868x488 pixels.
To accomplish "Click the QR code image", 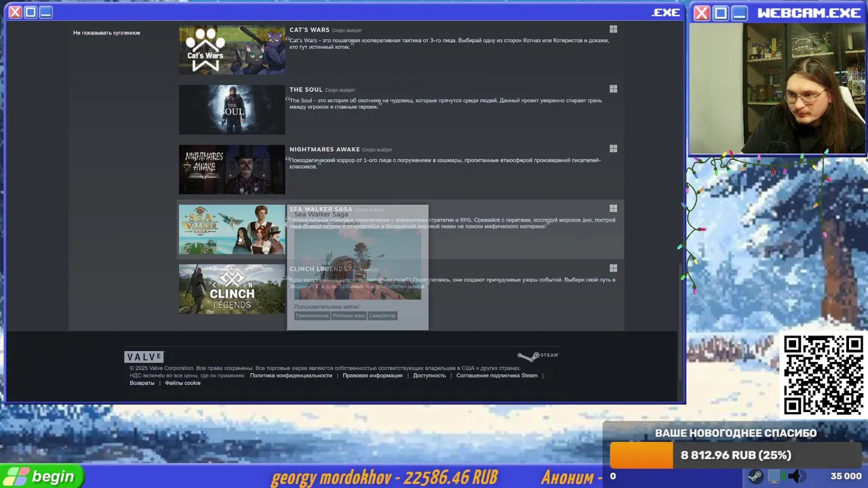I will (x=823, y=374).
